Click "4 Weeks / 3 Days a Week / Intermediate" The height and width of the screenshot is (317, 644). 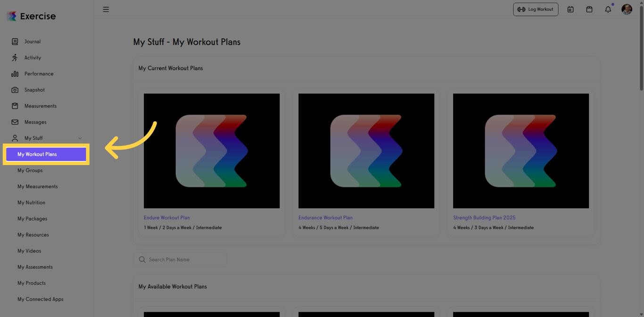(494, 227)
